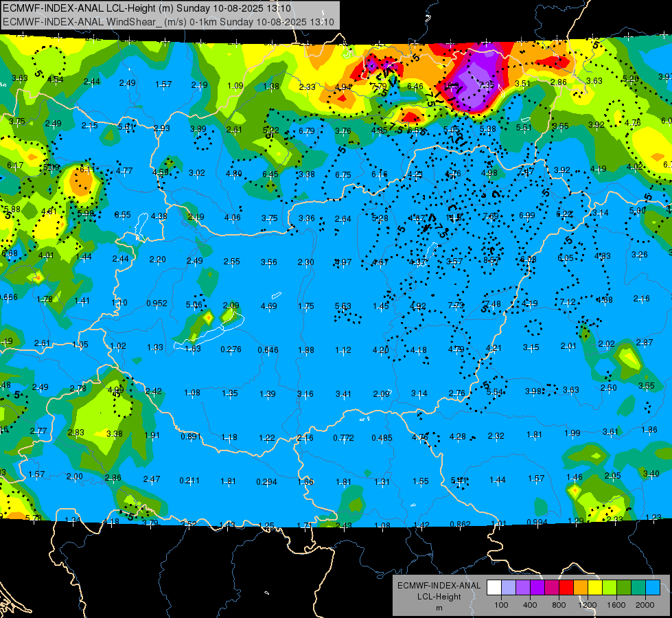Click the wind shear value 6.99

tap(527, 216)
